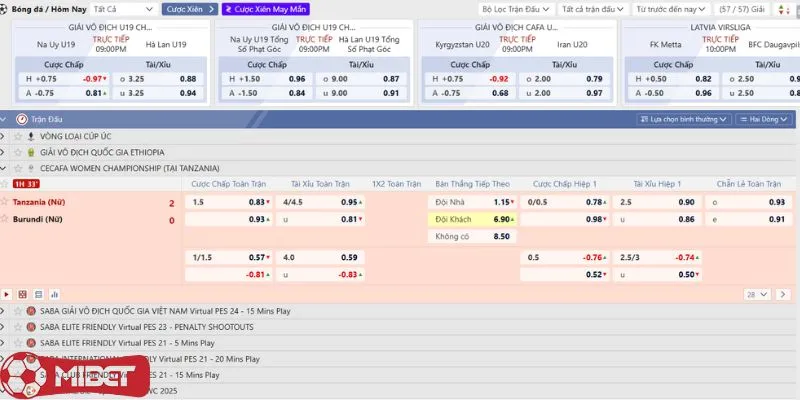Click the live stream play icon under Burundi
The width and height of the screenshot is (800, 400).
pyautogui.click(x=8, y=295)
